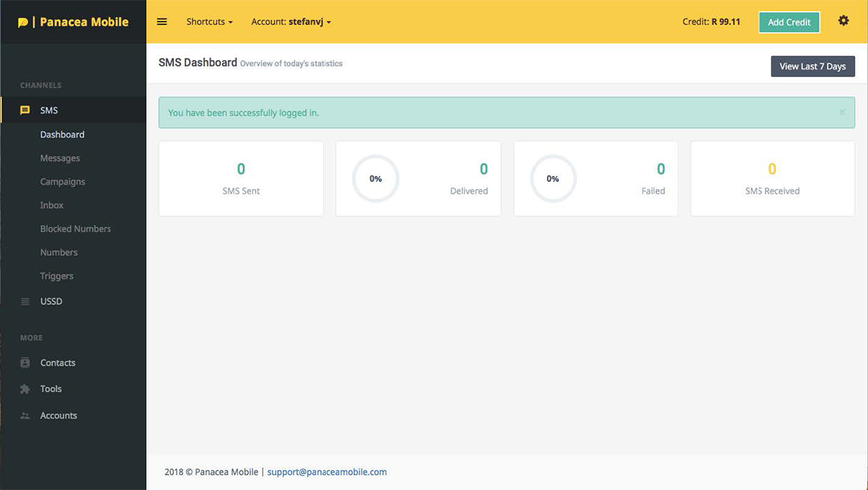
Task: Click the View Last 7 Days button
Action: pyautogui.click(x=812, y=66)
